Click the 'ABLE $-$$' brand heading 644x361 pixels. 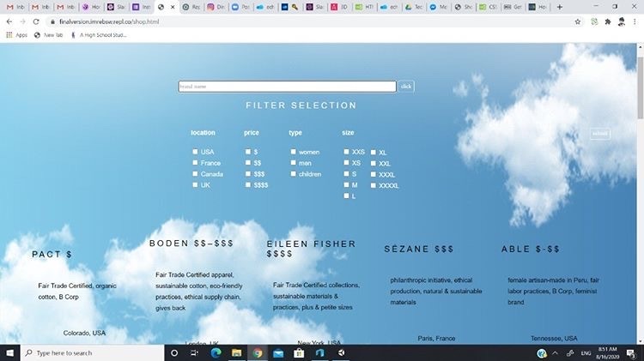pyautogui.click(x=531, y=249)
